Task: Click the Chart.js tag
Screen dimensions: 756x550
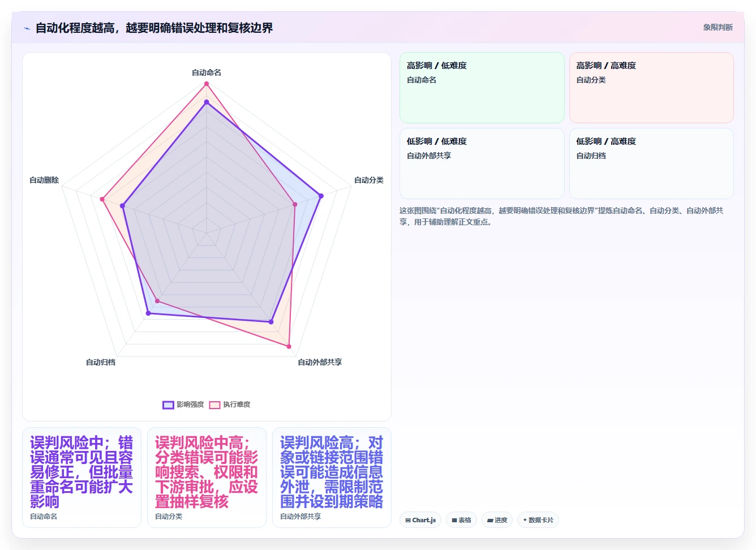Action: (420, 520)
